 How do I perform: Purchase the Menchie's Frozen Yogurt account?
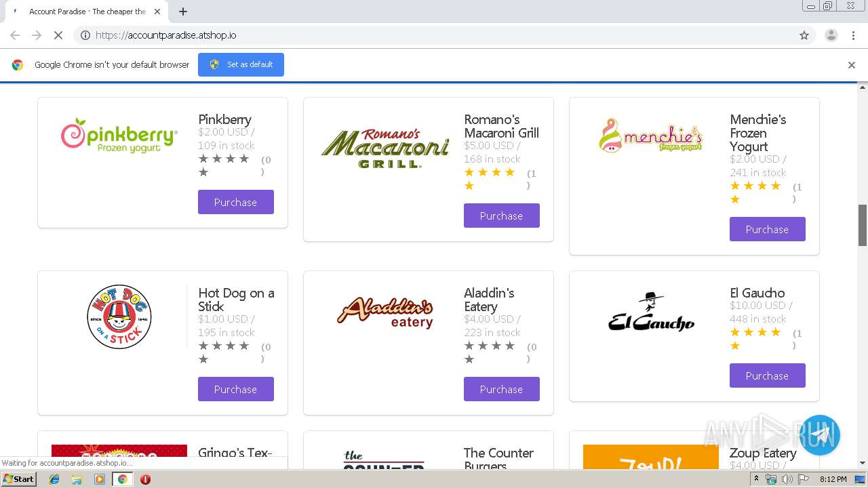pos(768,229)
